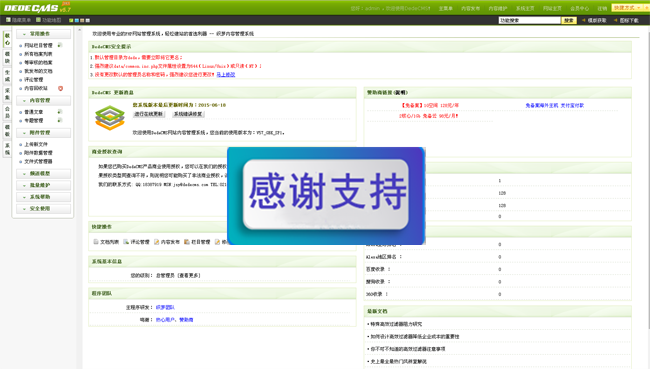Collapse the 附件管理 sidebar section
Screen dimensions: 650x369
click(44, 133)
